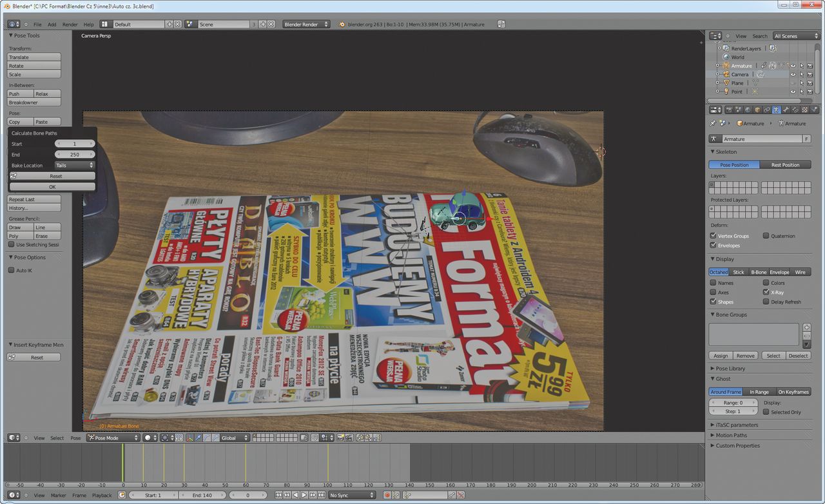Click the Assign bone group button
825x504 pixels.
721,356
